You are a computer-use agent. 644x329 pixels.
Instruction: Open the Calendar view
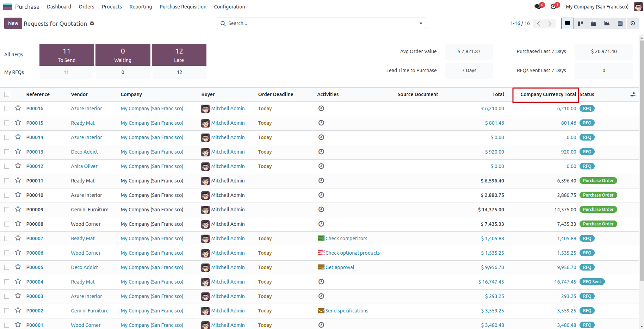tap(620, 23)
